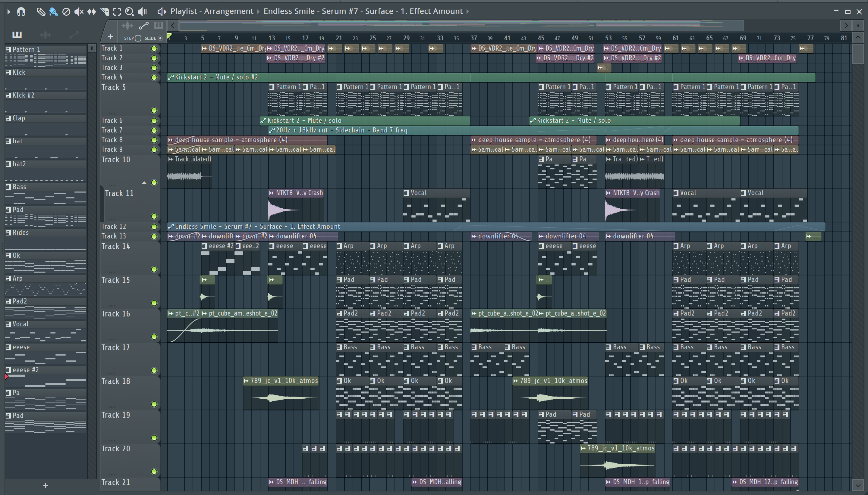Click the green playhead start marker
Viewport: 868px width, 495px height.
point(169,36)
